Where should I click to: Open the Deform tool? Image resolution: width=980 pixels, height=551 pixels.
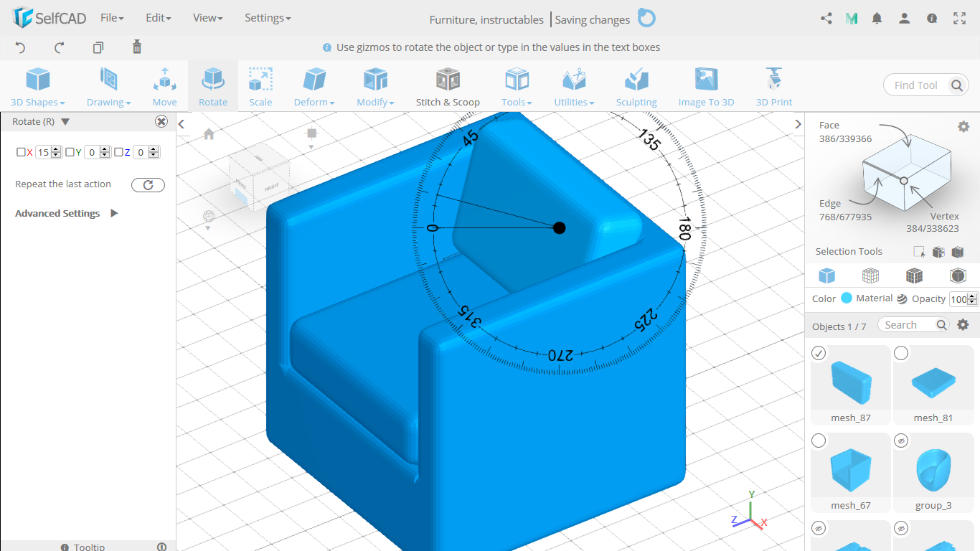[314, 86]
